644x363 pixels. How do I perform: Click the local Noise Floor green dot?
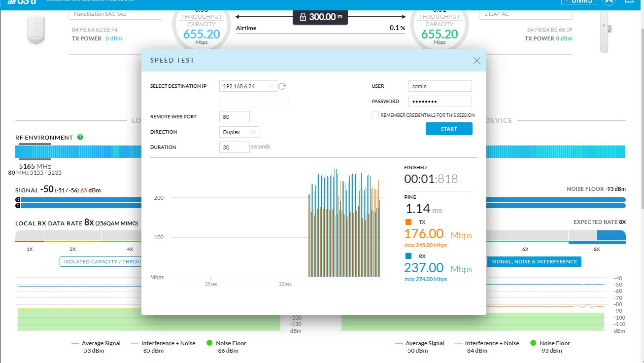click(x=209, y=343)
